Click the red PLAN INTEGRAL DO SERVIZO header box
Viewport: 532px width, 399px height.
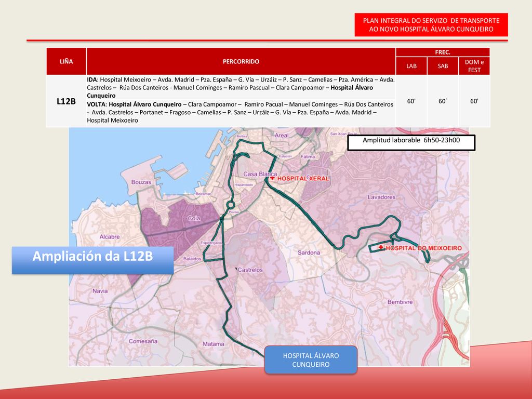tap(431, 25)
